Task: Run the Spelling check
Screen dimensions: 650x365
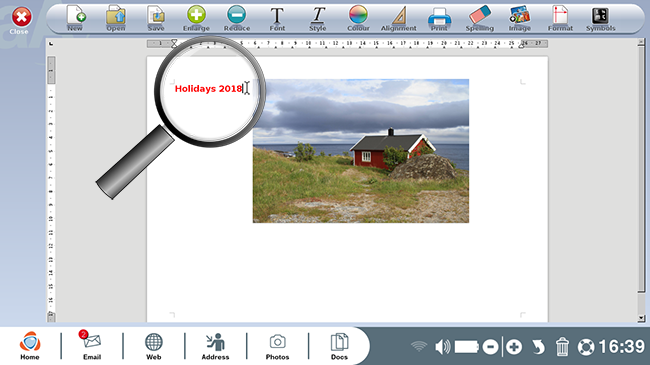Action: click(480, 19)
